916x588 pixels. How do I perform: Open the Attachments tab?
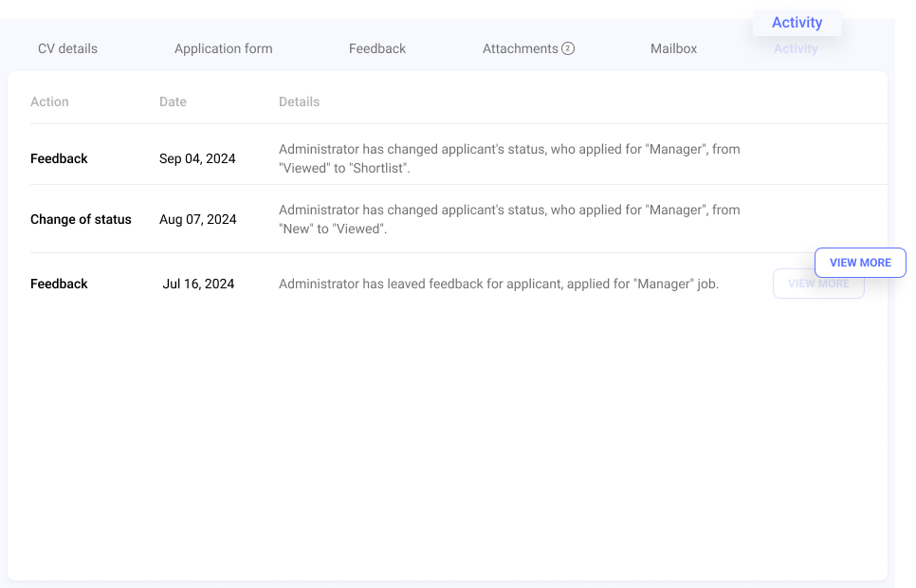pos(521,48)
